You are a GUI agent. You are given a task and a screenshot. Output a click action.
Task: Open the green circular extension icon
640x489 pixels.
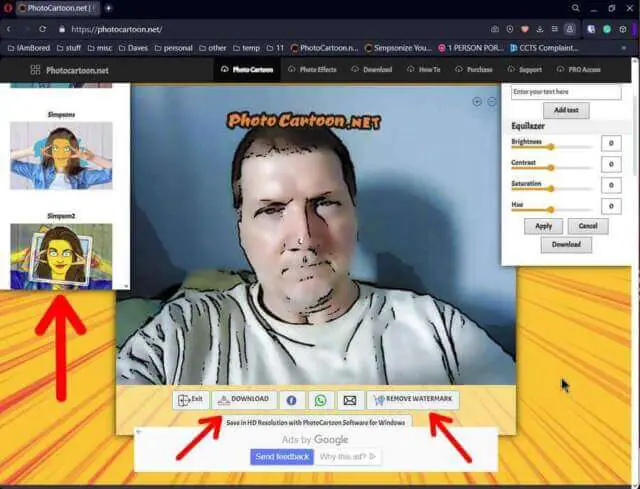tap(607, 29)
